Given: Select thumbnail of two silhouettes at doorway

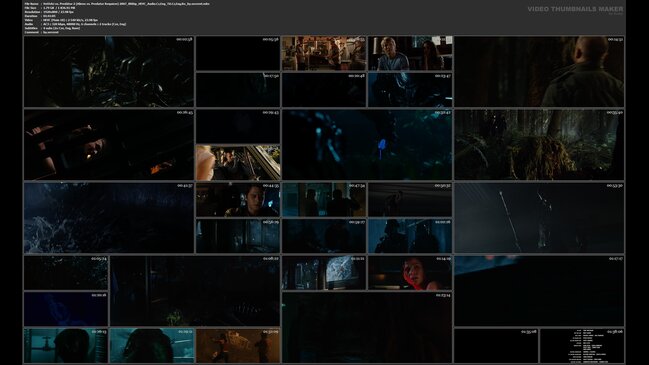Looking at the screenshot, I should tap(324, 199).
